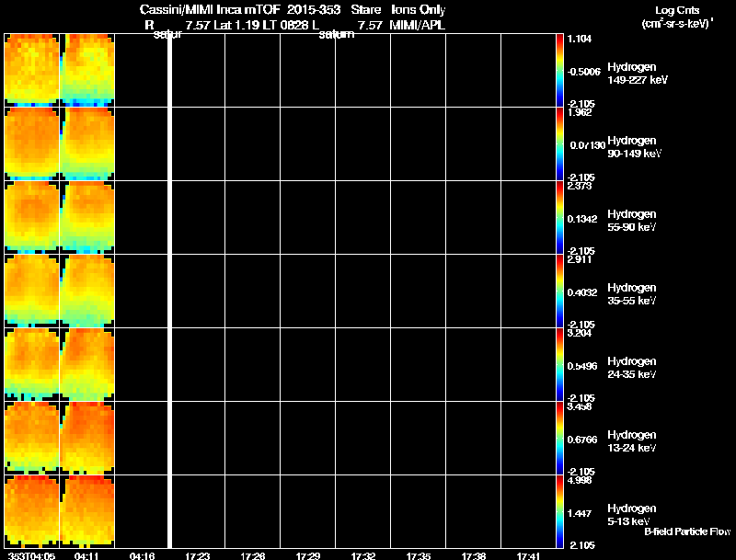This screenshot has height=560, width=736.
Task: Click the color bar beside Hydrogen 90-149 keV
Action: tap(559, 144)
